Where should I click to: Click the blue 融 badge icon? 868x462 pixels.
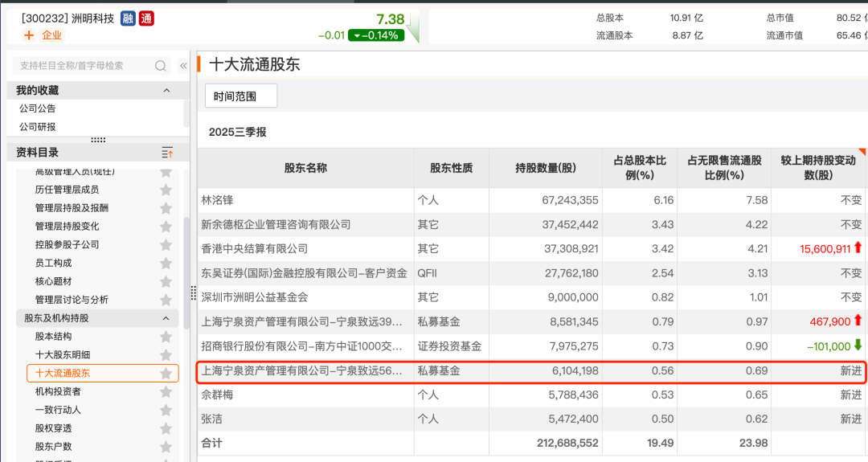pyautogui.click(x=128, y=18)
